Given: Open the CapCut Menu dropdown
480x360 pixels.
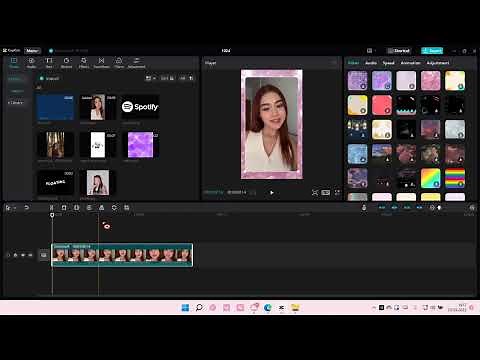Looking at the screenshot, I should tap(32, 51).
